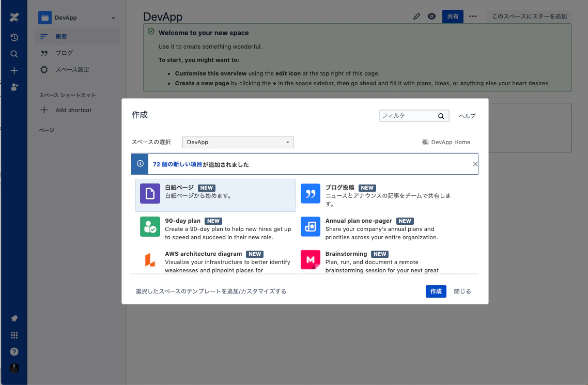Watch the page using the eye icon
Image resolution: width=588 pixels, height=385 pixels.
click(x=431, y=16)
